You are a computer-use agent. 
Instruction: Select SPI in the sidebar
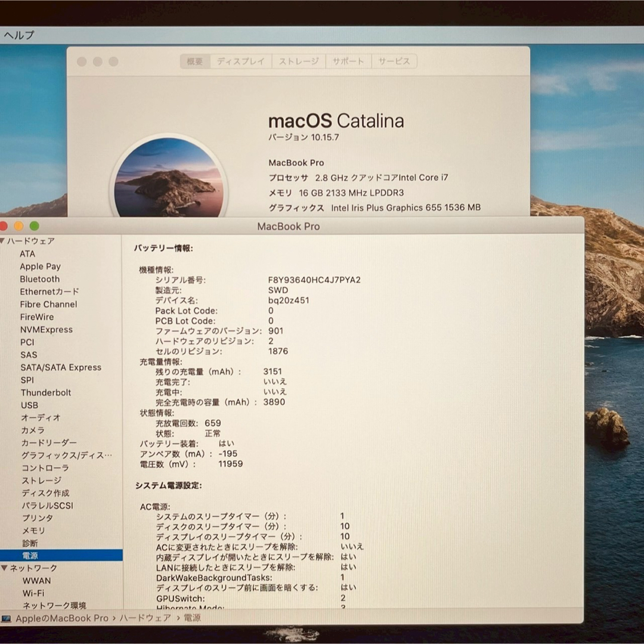pos(27,380)
